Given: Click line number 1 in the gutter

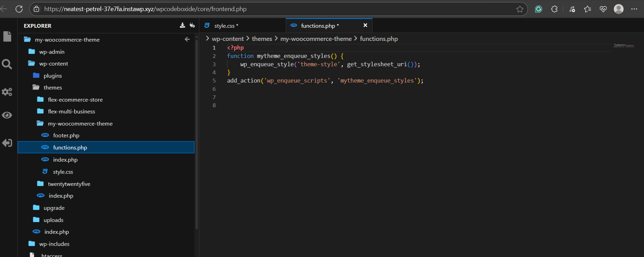Looking at the screenshot, I should [214, 48].
